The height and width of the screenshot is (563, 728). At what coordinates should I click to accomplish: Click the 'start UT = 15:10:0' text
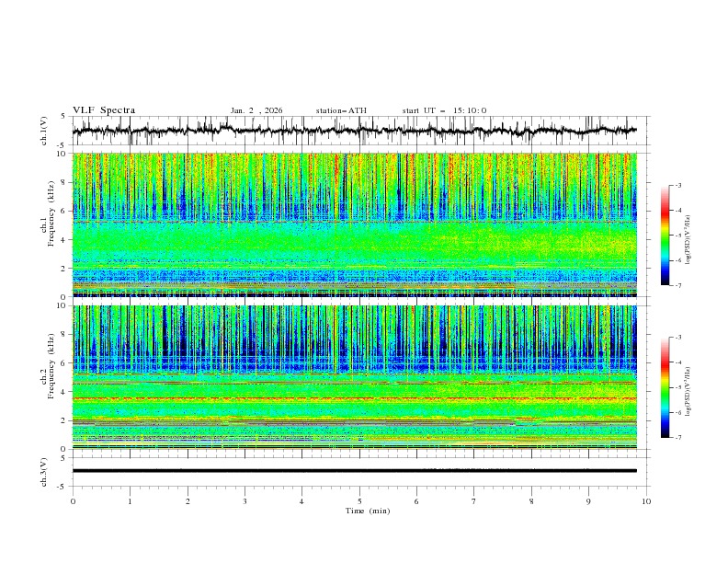[444, 110]
